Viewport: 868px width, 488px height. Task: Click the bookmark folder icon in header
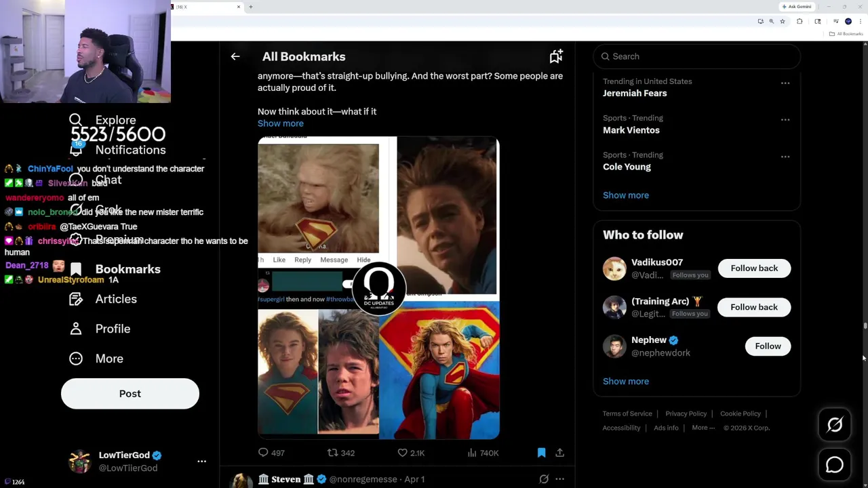[556, 57]
